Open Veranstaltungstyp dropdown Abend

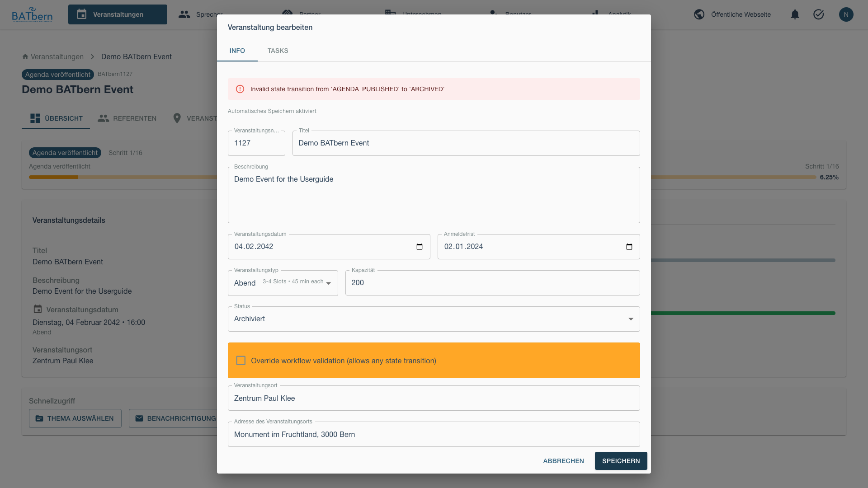tap(283, 283)
